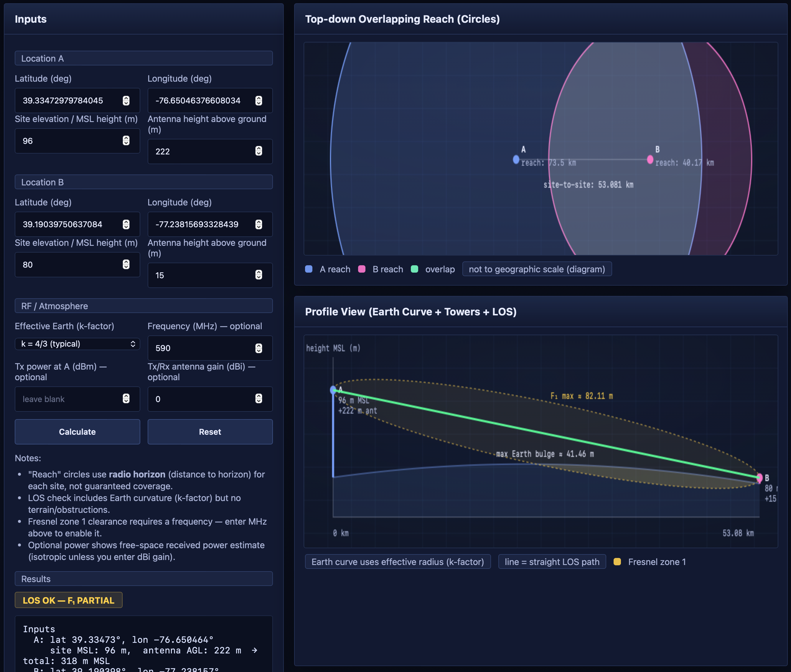Open the Effective Earth k-factor dropdown
Viewport: 791px width, 672px height.
click(77, 344)
